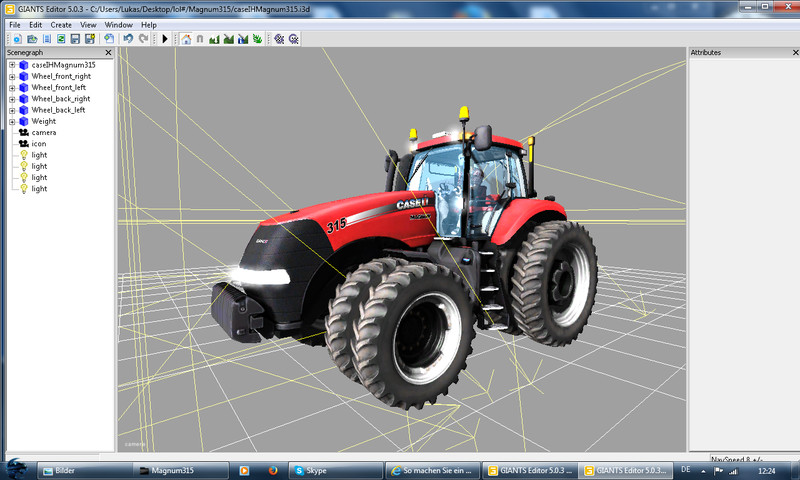
Task: Open the Create menu
Action: click(61, 24)
